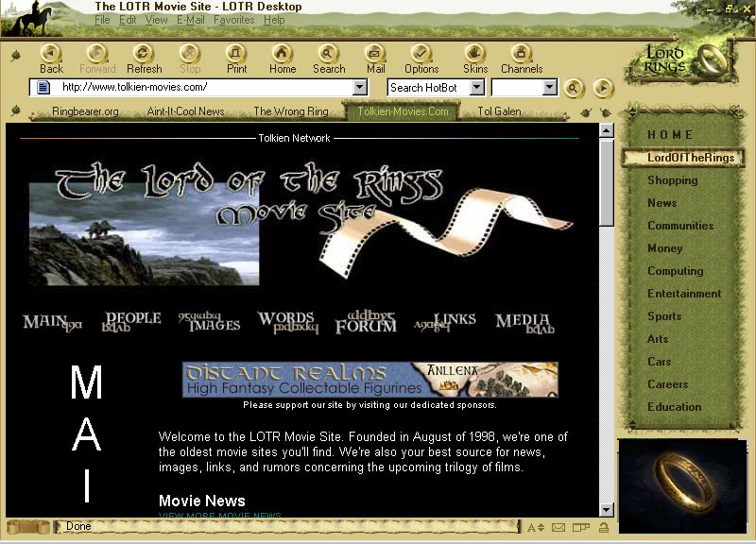The width and height of the screenshot is (756, 544).
Task: Open the Help menu
Action: point(274,20)
